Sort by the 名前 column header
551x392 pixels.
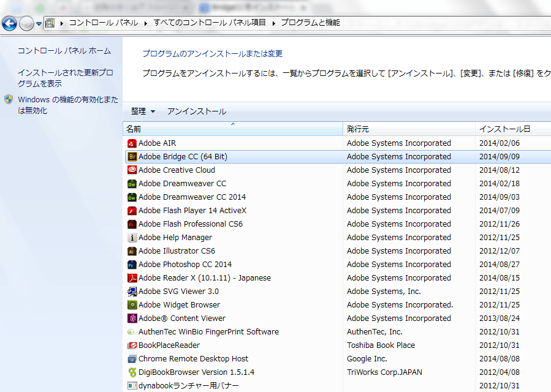point(233,129)
